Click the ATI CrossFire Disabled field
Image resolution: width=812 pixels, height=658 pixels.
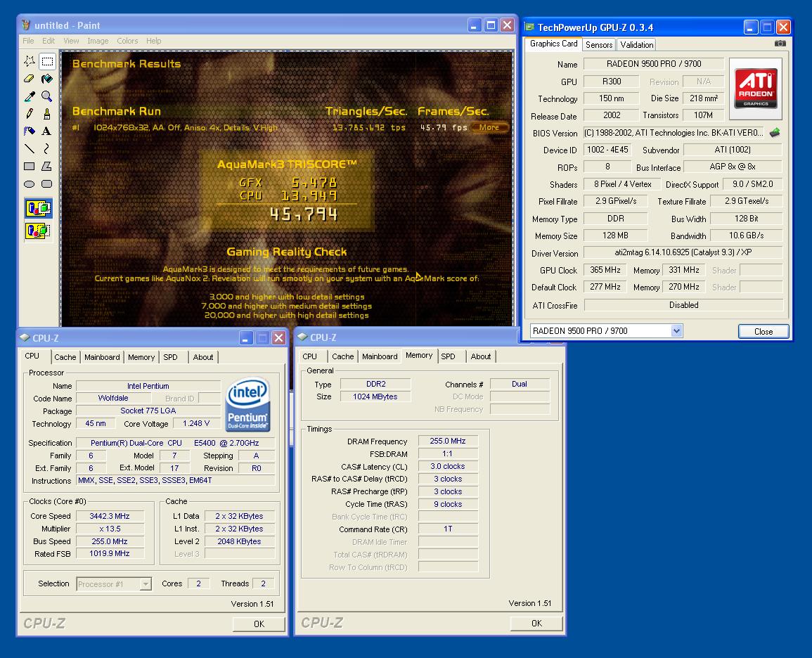(683, 305)
